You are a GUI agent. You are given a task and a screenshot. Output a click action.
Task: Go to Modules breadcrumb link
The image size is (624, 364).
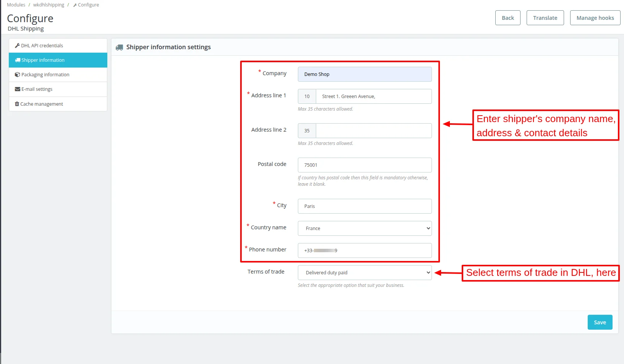click(x=16, y=5)
